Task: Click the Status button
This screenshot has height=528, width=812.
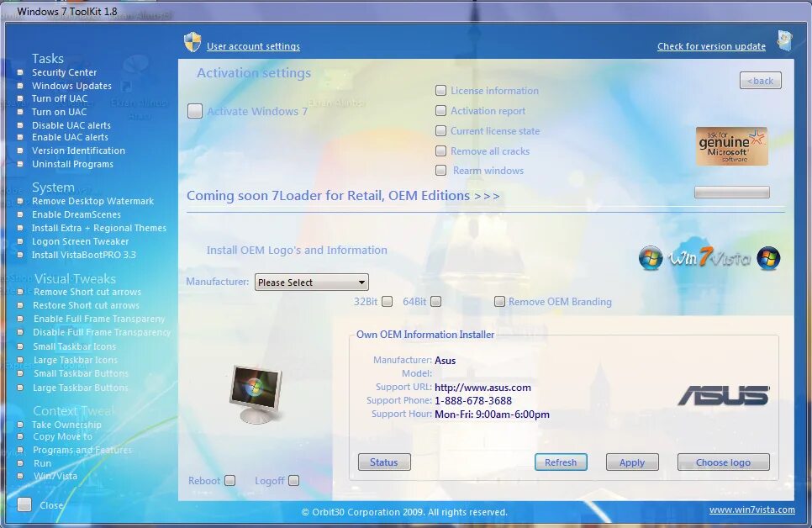Action: (384, 462)
